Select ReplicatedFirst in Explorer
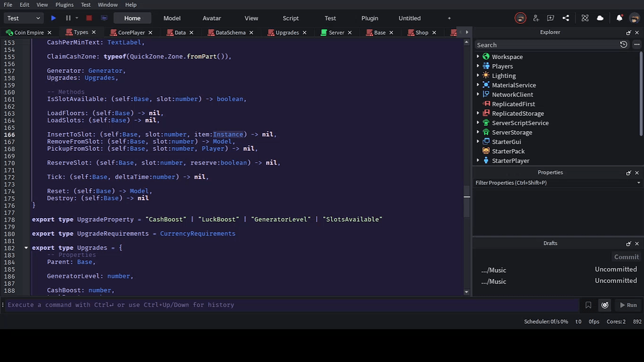Image resolution: width=644 pixels, height=362 pixels. point(513,104)
